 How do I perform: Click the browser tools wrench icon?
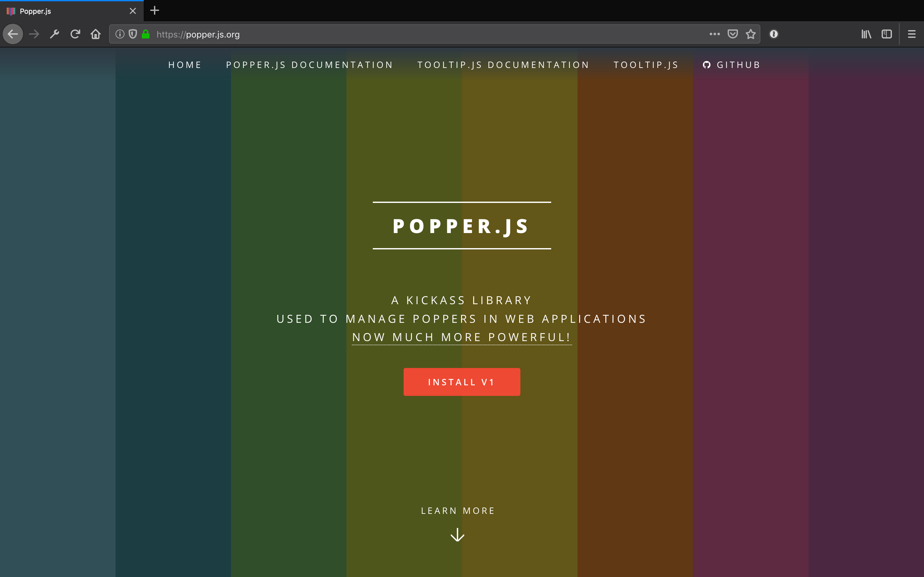[x=55, y=34]
